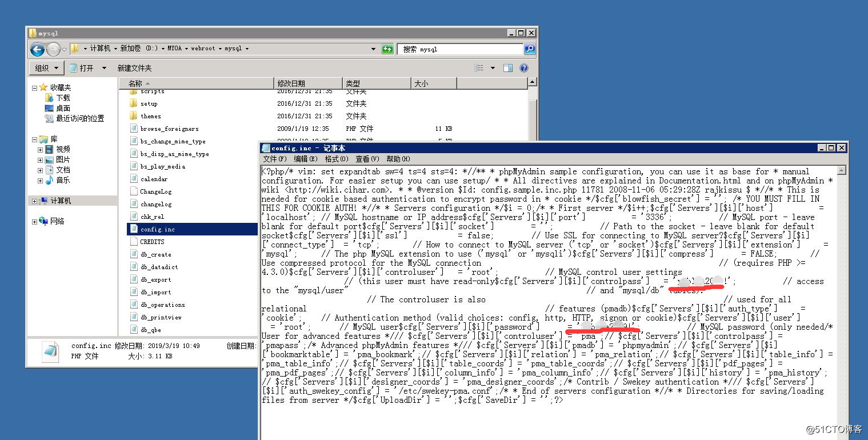The height and width of the screenshot is (440, 868).
Task: Open Notepad 编辑(E) menu
Action: point(305,159)
